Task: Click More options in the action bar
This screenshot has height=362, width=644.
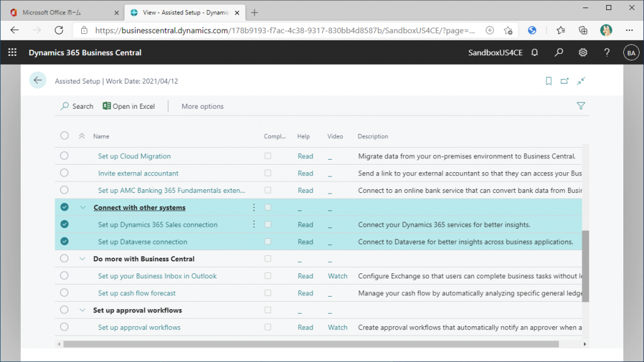Action: (203, 106)
